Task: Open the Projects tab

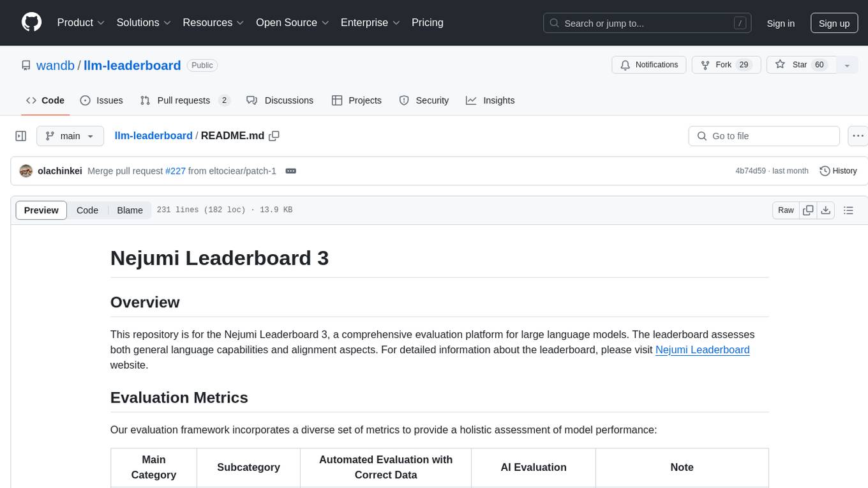Action: tap(357, 100)
